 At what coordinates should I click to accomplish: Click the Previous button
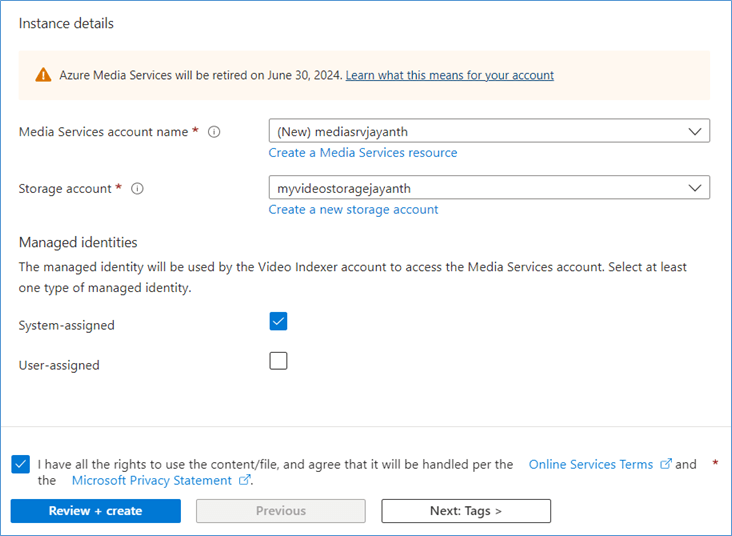coord(281,511)
